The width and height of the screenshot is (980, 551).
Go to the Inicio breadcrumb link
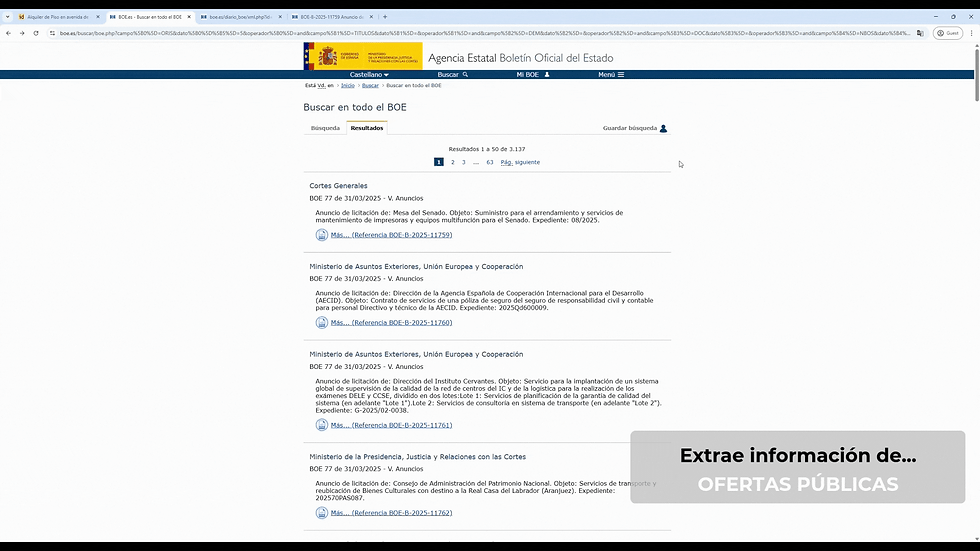point(348,86)
